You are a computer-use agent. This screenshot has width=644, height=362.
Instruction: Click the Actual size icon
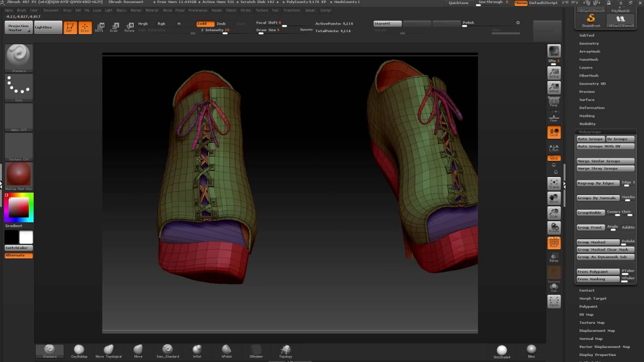pyautogui.click(x=554, y=73)
